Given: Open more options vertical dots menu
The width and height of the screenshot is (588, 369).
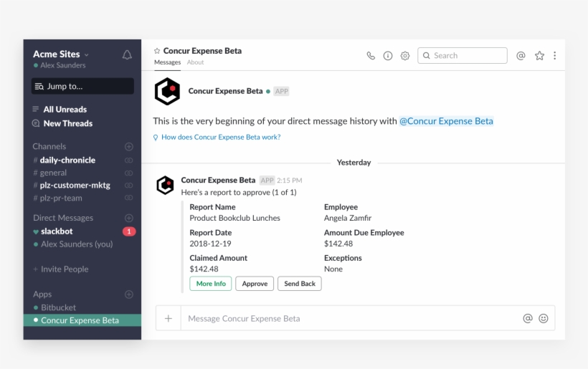Looking at the screenshot, I should pos(554,56).
